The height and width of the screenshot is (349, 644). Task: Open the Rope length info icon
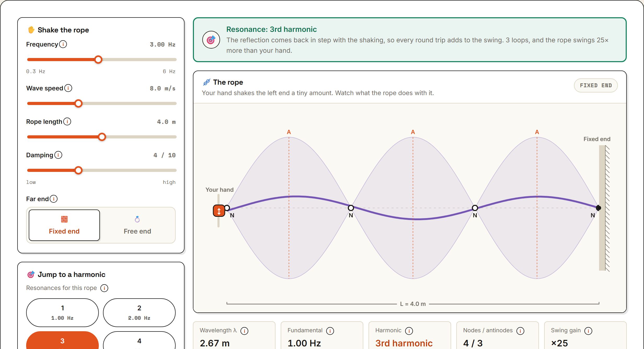click(x=67, y=121)
